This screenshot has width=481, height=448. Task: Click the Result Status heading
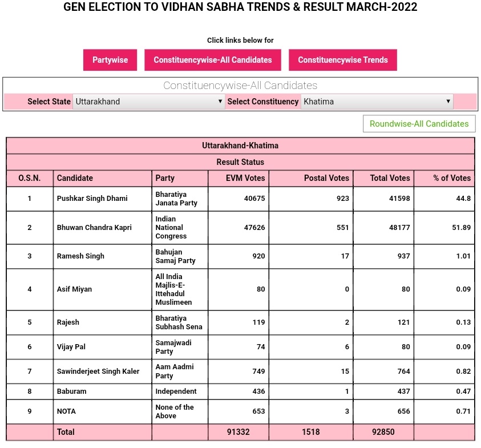click(240, 162)
